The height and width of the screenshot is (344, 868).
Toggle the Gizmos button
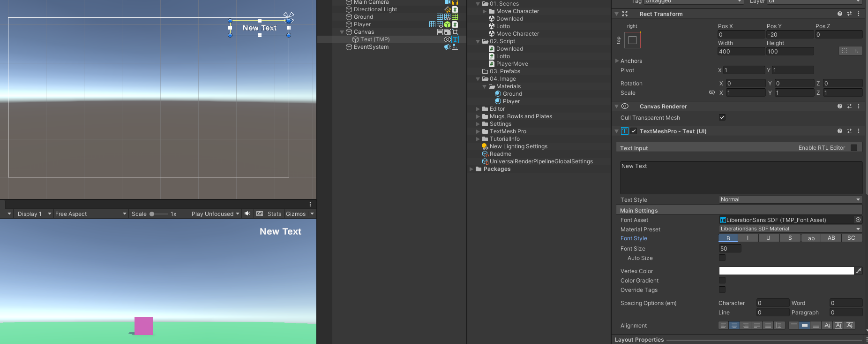pyautogui.click(x=296, y=214)
